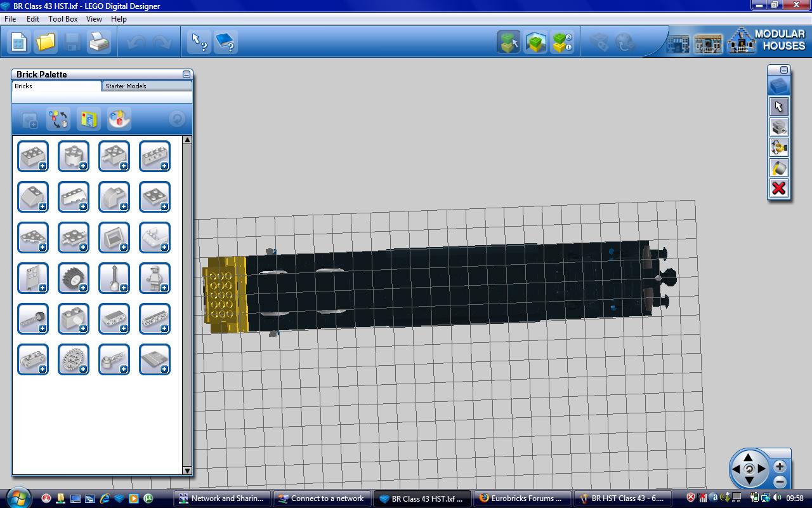Collapse the Brick Palette panel
Image resolution: width=812 pixels, height=508 pixels.
[186, 74]
